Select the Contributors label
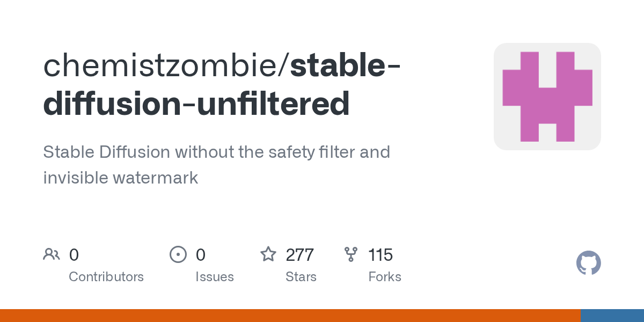This screenshot has width=644, height=322. 106,277
